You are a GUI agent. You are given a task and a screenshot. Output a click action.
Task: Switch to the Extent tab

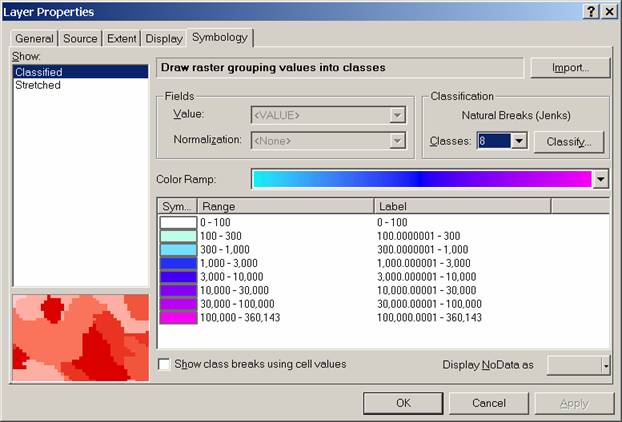[x=122, y=39]
